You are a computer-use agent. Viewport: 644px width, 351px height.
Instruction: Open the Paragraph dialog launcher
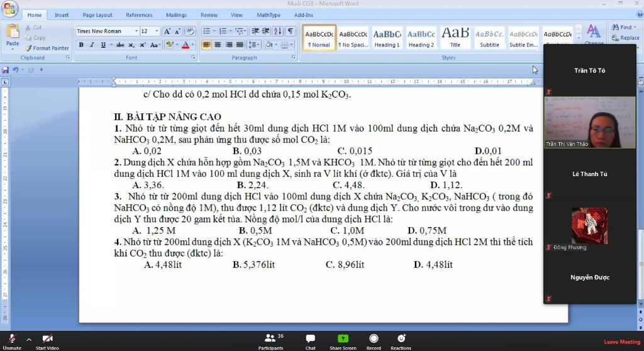pos(293,57)
